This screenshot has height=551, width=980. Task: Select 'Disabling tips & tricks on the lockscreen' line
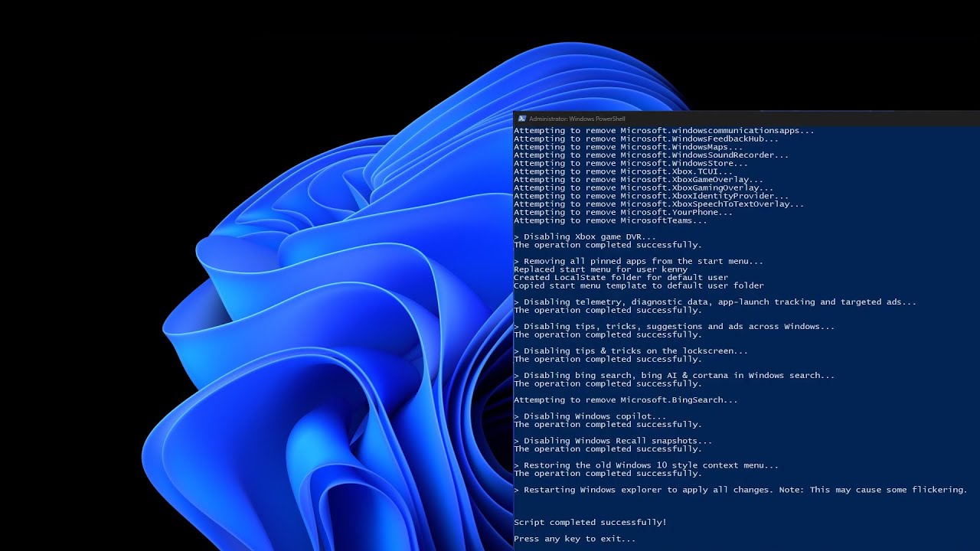pos(631,351)
